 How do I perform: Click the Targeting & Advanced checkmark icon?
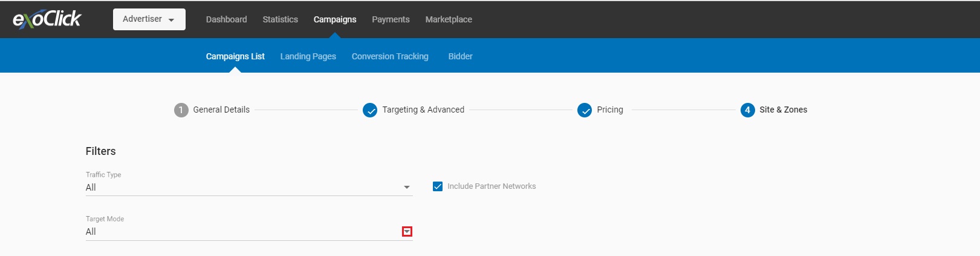point(370,110)
